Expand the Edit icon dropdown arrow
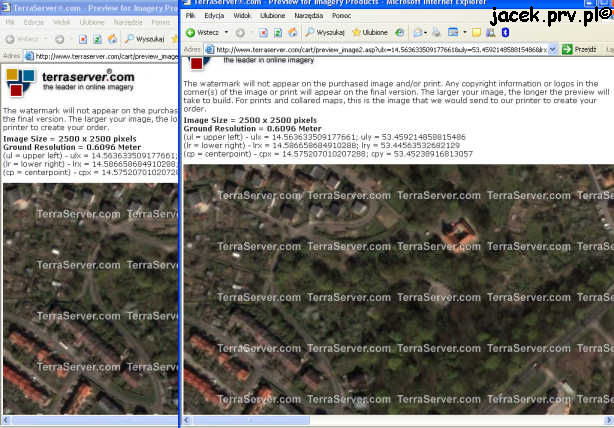This screenshot has height=428, width=614. tap(464, 33)
